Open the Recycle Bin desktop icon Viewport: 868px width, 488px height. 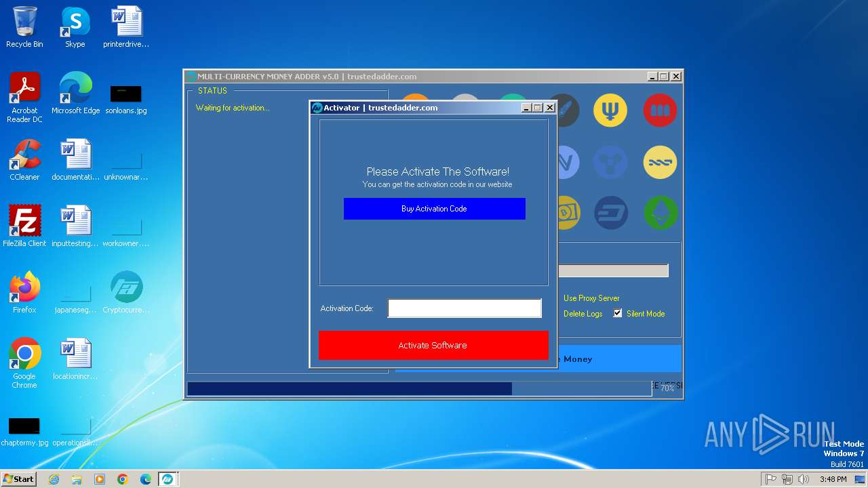coord(24,27)
